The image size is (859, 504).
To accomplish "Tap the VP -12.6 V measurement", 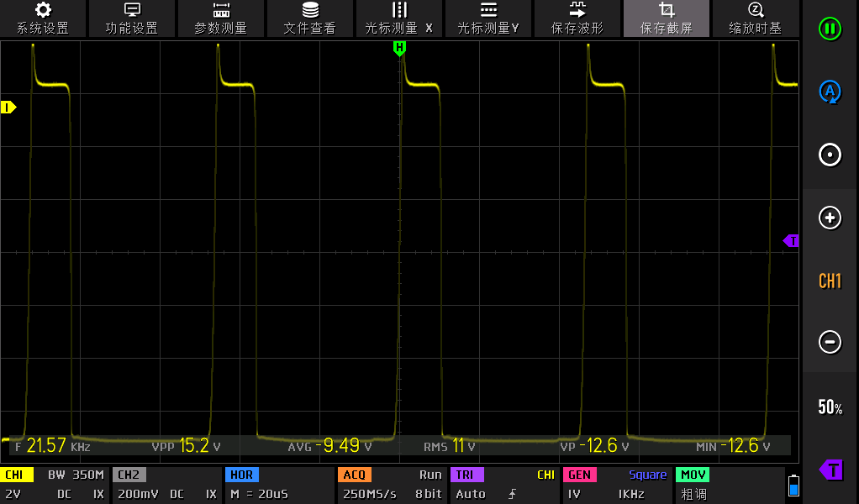I will point(594,445).
